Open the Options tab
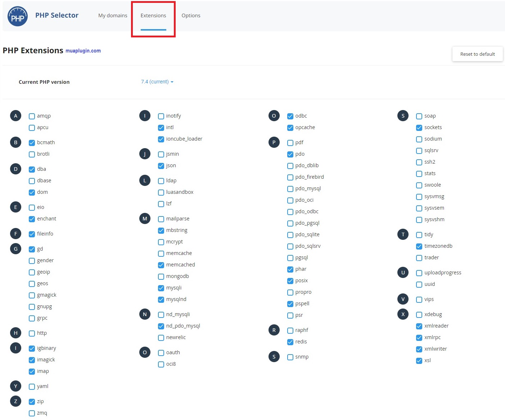The image size is (505, 420). tap(191, 15)
